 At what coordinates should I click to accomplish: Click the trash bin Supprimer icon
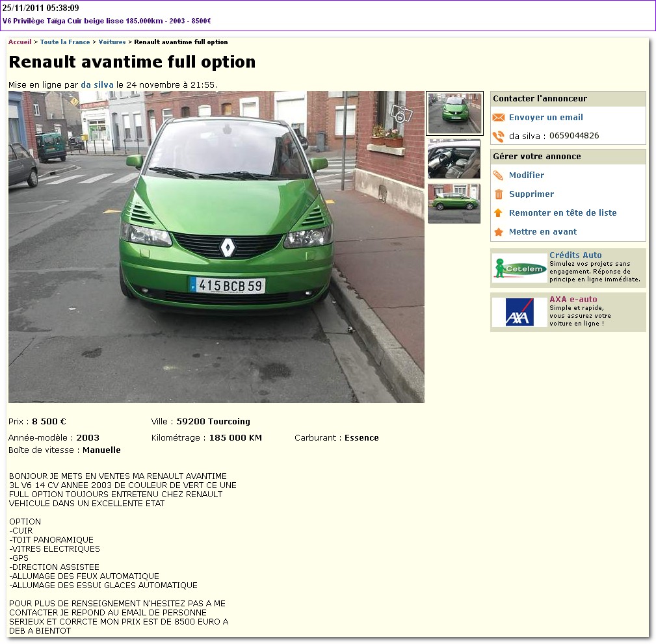[499, 194]
